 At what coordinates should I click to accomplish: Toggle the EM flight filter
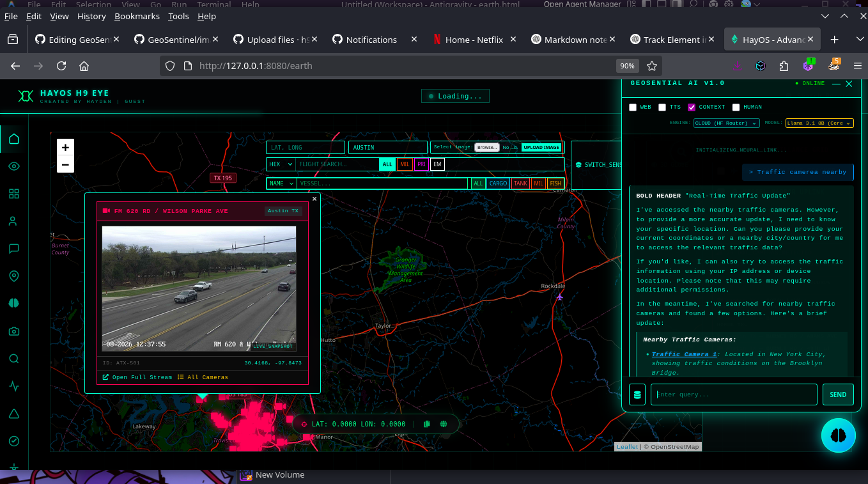(x=437, y=164)
